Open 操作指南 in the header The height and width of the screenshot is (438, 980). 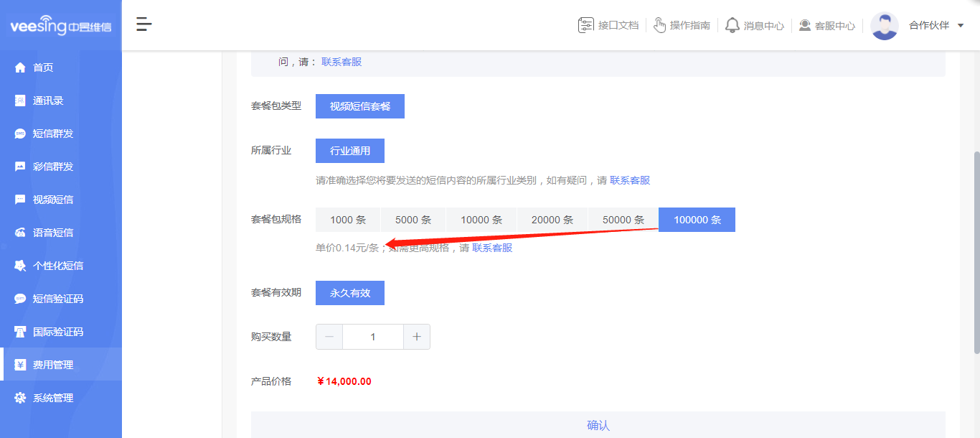pyautogui.click(x=690, y=25)
